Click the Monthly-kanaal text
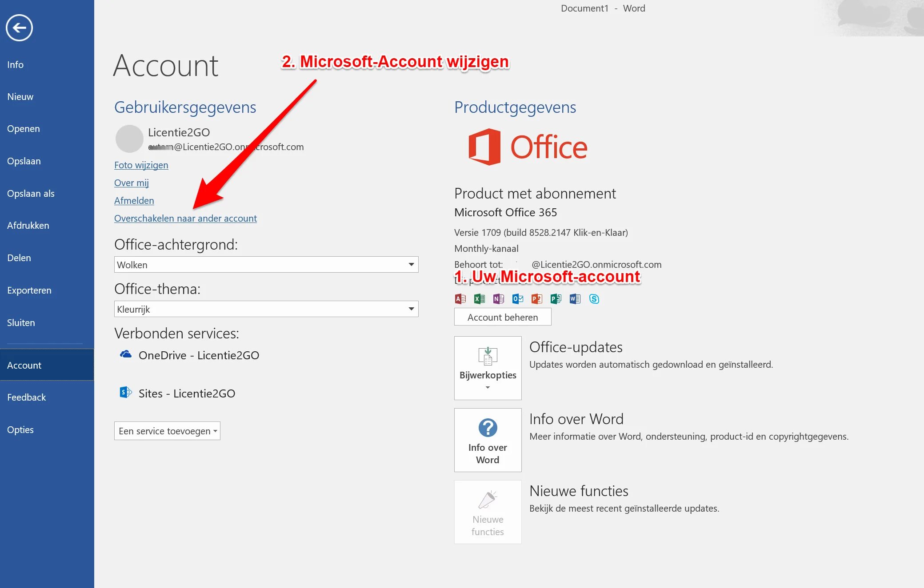 [x=486, y=249]
